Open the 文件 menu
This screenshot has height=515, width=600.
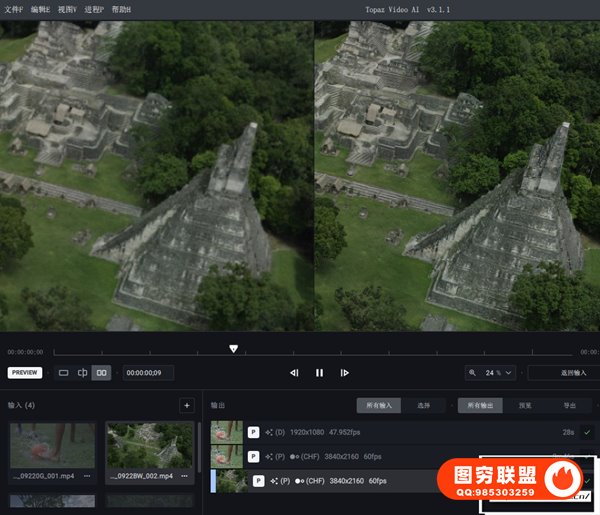(x=12, y=8)
